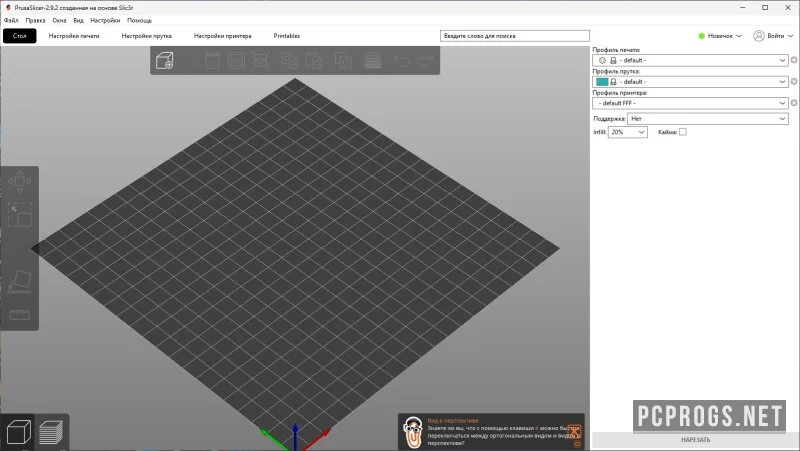Open the Вид menu
Image resolution: width=800 pixels, height=451 pixels.
pyautogui.click(x=78, y=20)
